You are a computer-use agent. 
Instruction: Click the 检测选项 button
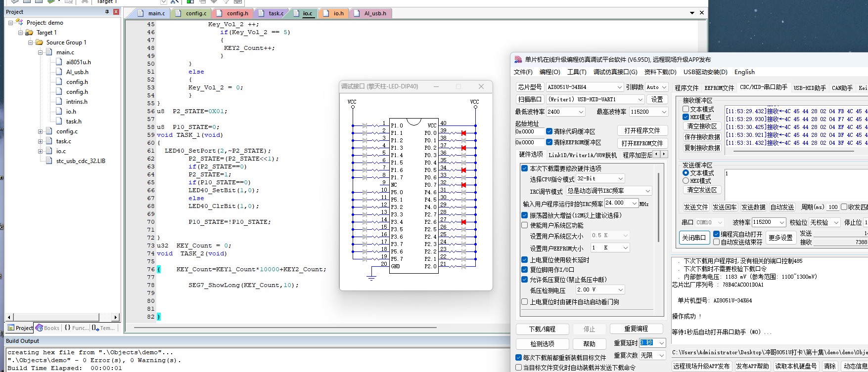[542, 344]
